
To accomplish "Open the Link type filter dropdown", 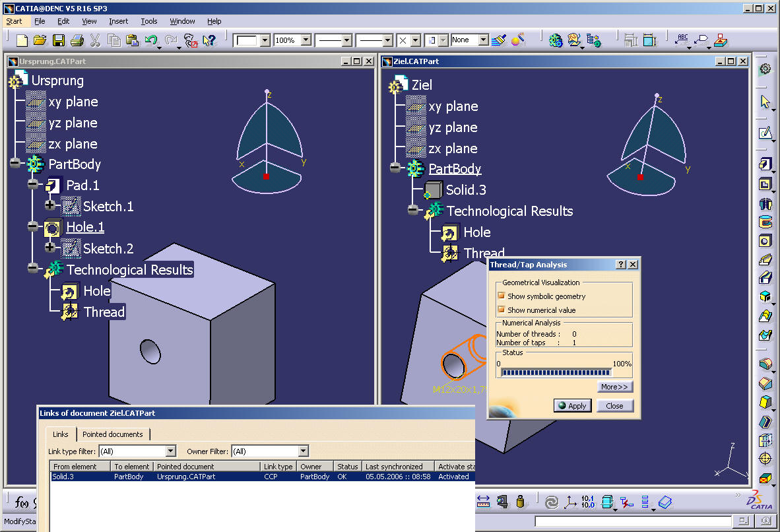I will tap(171, 451).
